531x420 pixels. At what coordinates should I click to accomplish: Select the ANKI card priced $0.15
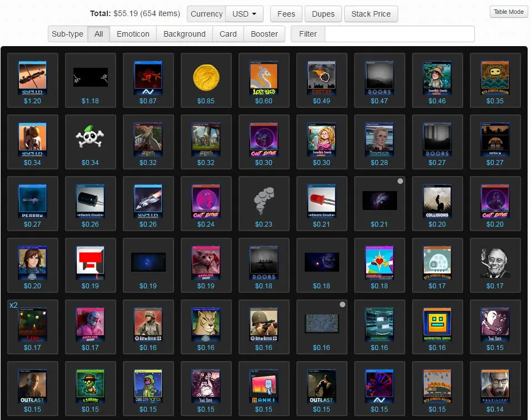(264, 388)
